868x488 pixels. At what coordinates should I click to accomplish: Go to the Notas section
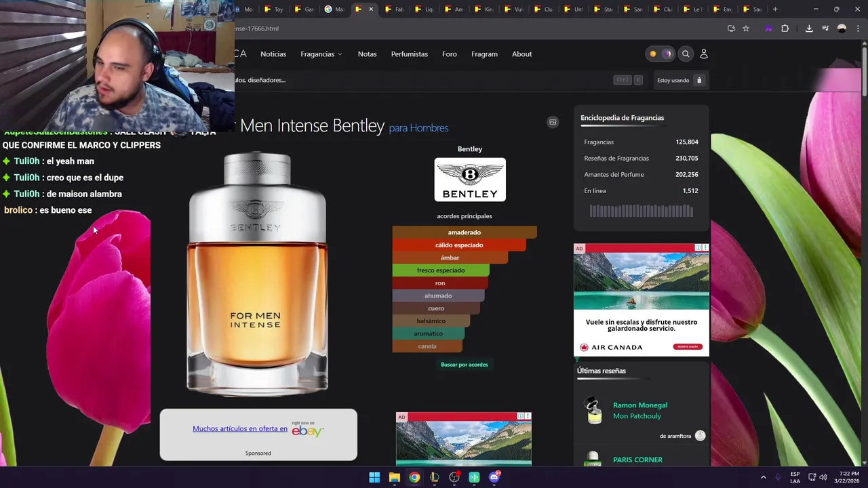(367, 54)
